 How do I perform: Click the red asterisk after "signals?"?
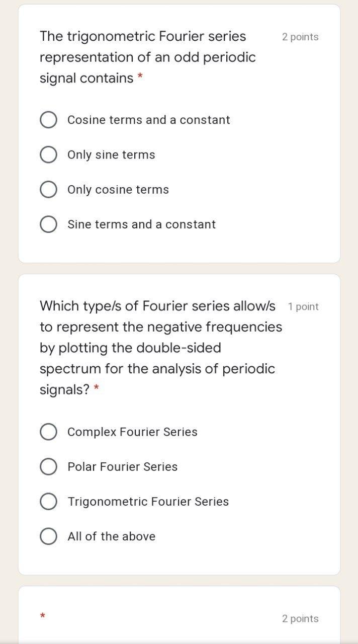click(x=96, y=389)
